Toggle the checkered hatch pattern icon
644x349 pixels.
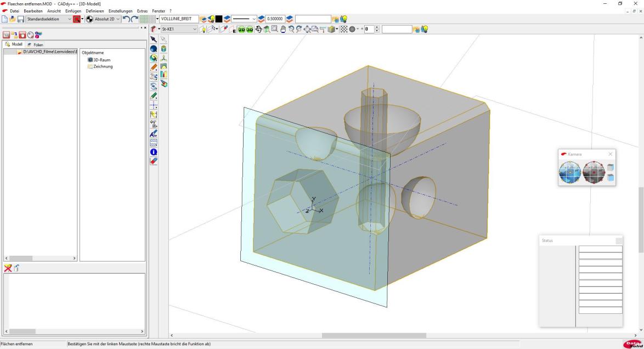pos(343,29)
